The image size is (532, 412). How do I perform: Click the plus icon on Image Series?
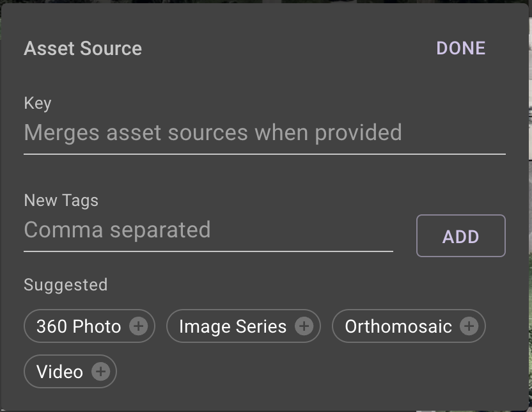(x=305, y=326)
